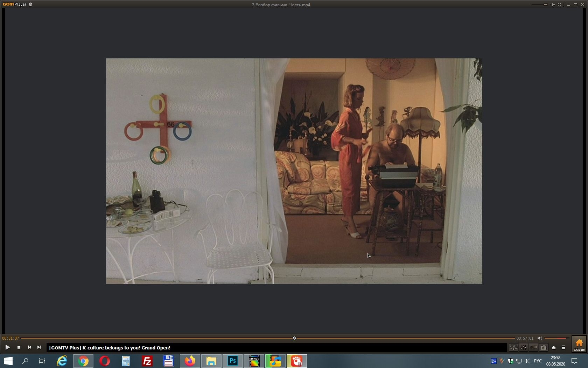Switch to the Firefox taskbar window
Screen dimensions: 588x368
tap(190, 361)
